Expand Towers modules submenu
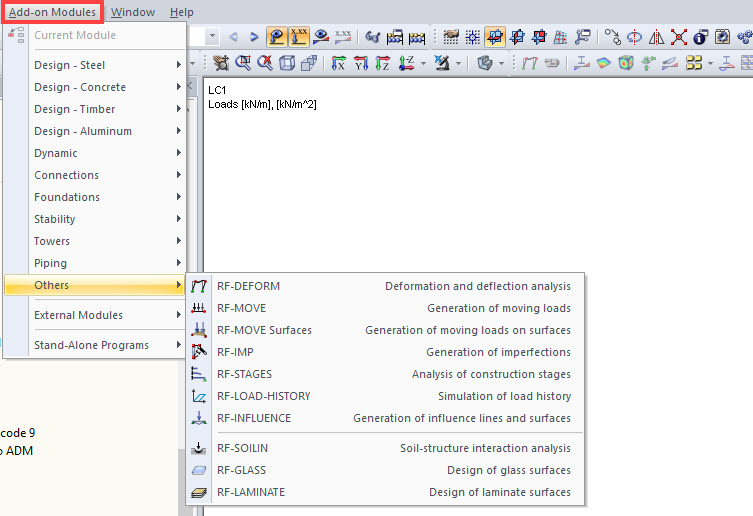 click(95, 241)
